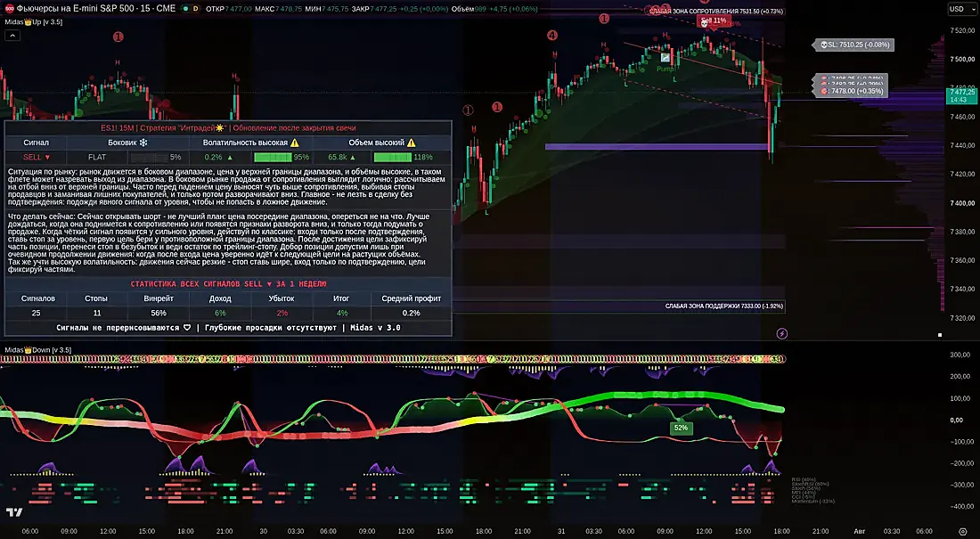
Task: Click the Винрейт value 56%
Action: 159,314
